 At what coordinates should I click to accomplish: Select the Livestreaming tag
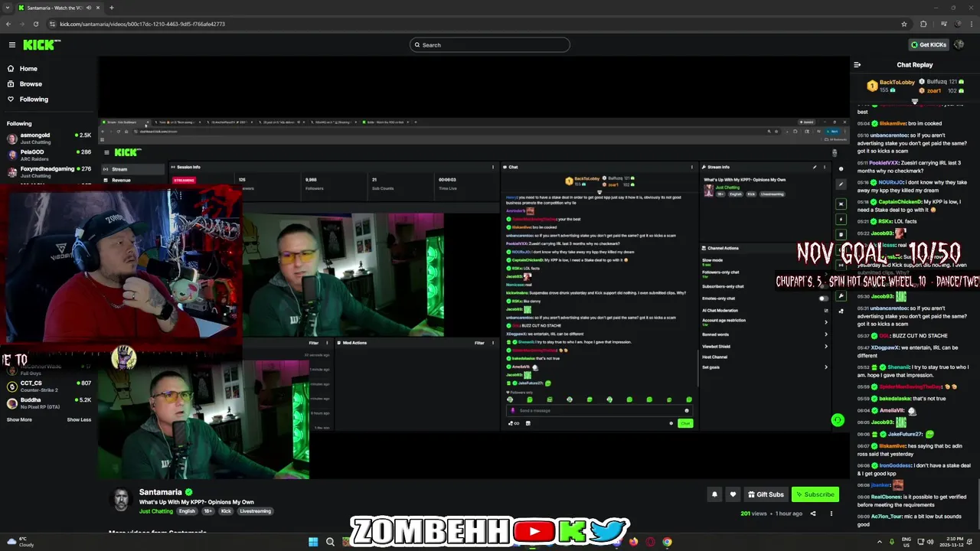click(255, 511)
